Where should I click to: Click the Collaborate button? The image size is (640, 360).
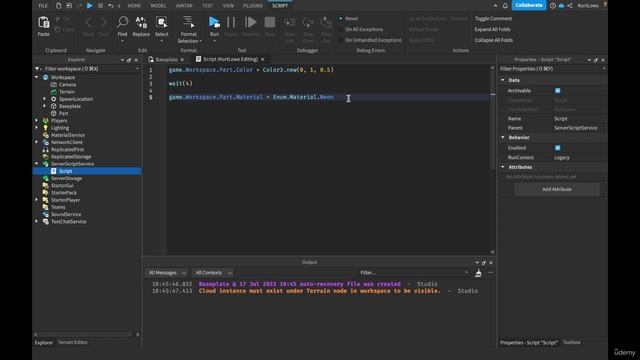[529, 5]
